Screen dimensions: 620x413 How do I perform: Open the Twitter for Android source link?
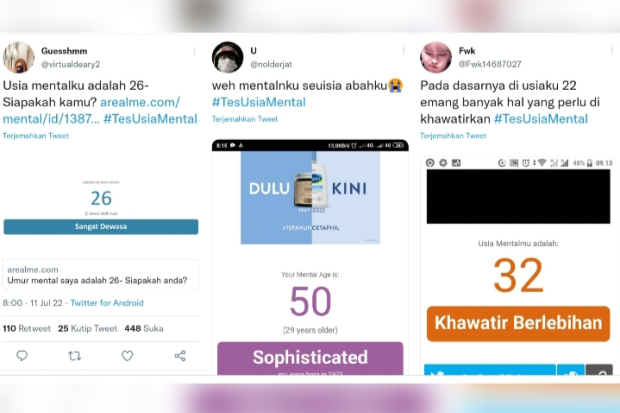107,303
